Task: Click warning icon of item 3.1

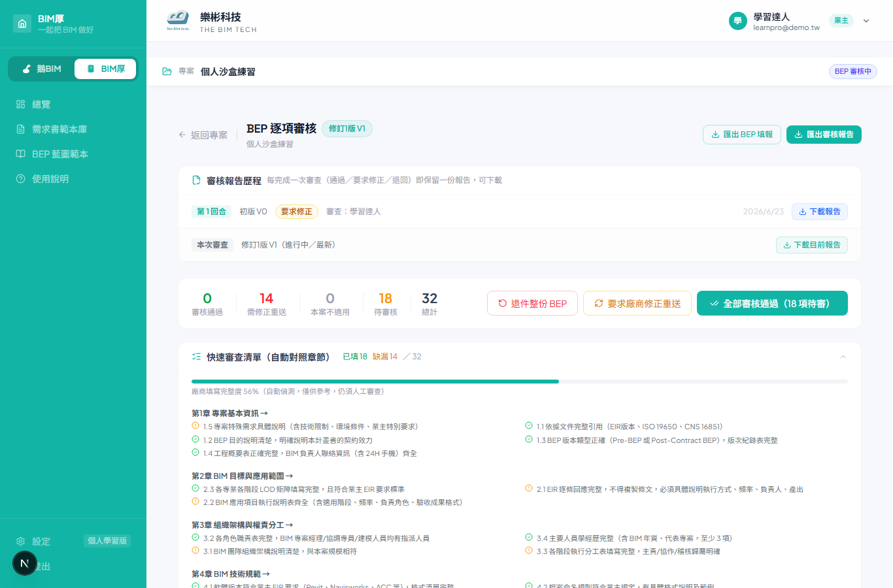Action: pyautogui.click(x=195, y=551)
